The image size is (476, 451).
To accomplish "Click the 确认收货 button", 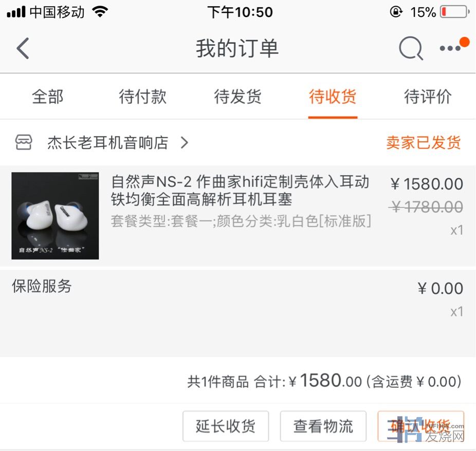I will pyautogui.click(x=421, y=426).
